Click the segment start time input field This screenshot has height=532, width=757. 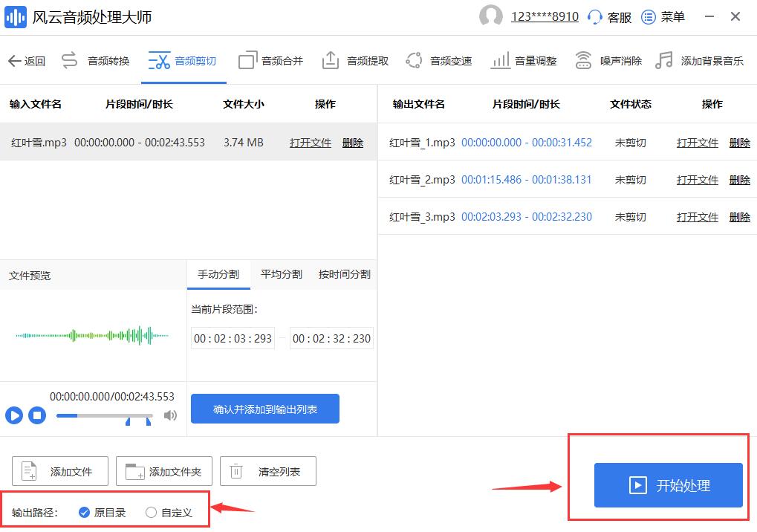[x=233, y=338]
